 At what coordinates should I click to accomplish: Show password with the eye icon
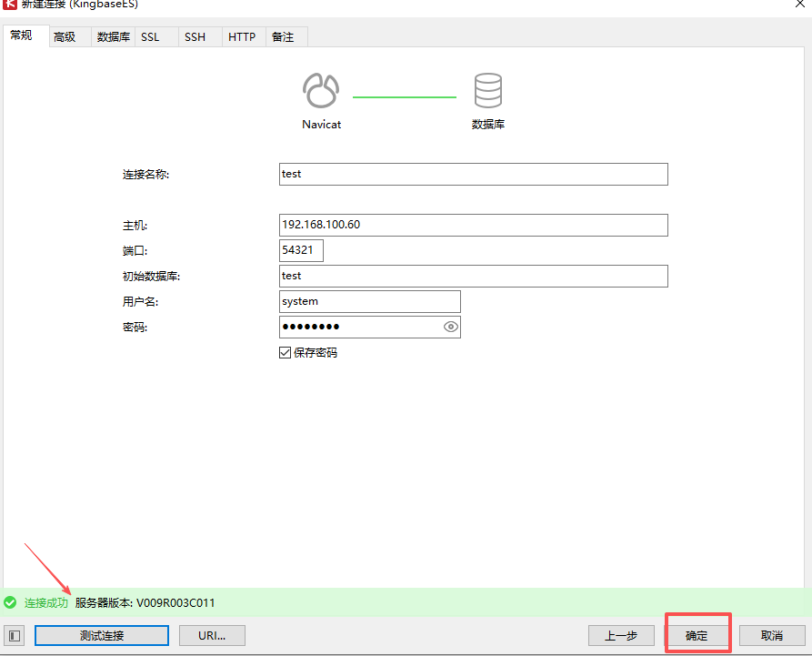(x=451, y=327)
